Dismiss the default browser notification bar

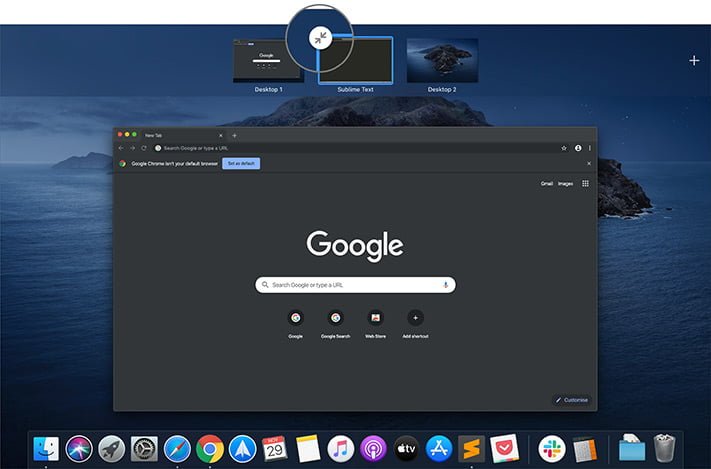[589, 164]
